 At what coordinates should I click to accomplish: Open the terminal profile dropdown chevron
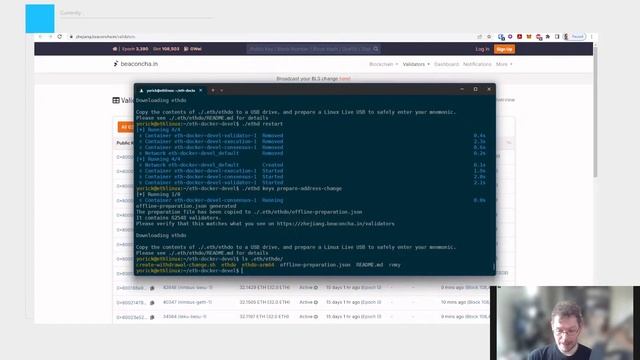pyautogui.click(x=222, y=90)
